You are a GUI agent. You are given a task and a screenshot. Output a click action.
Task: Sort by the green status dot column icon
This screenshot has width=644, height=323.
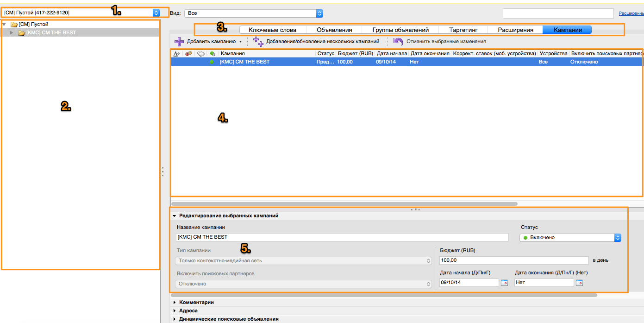pos(213,54)
